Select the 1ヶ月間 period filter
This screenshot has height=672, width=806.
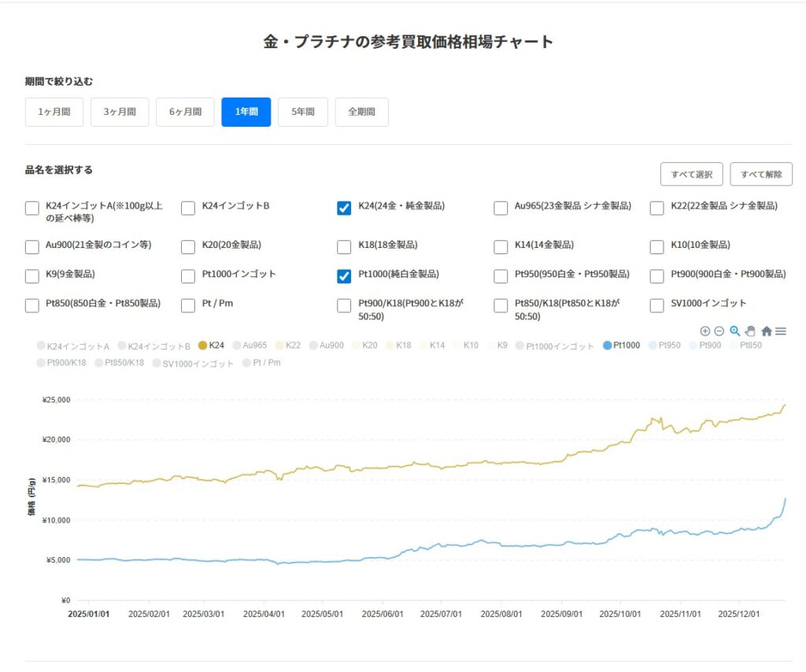point(54,112)
